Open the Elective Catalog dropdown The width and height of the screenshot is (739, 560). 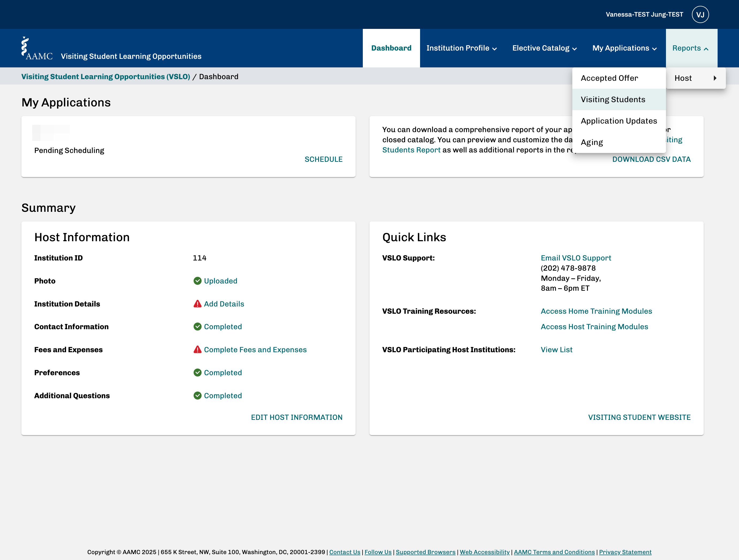tap(544, 48)
